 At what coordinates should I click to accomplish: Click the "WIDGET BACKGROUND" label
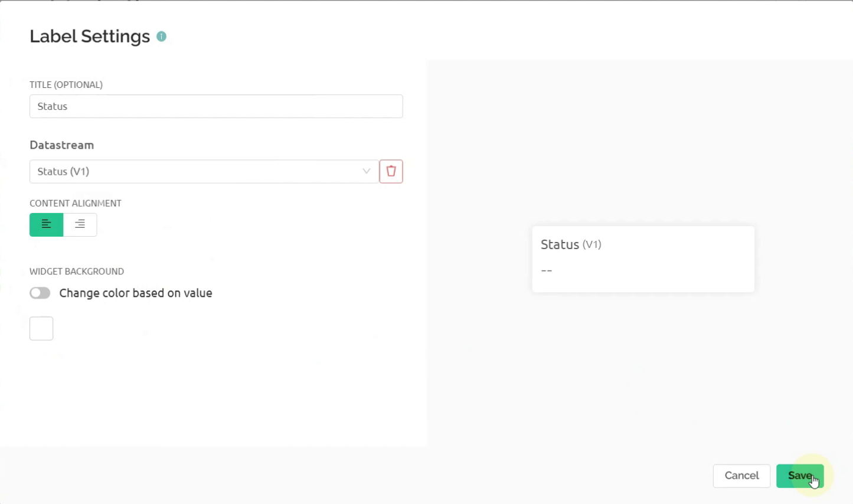(77, 271)
